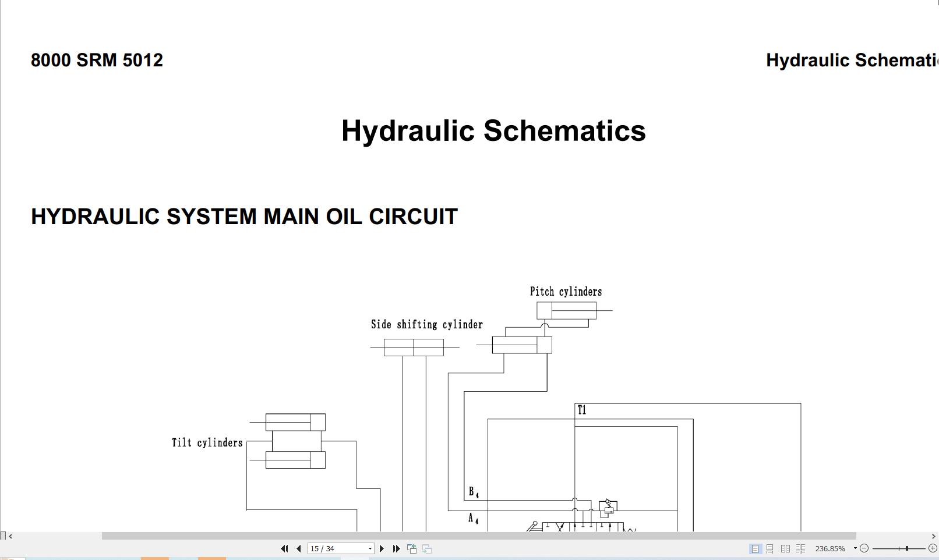Zoom out with the minus button
Viewport: 939px width, 560px height.
pos(864,548)
